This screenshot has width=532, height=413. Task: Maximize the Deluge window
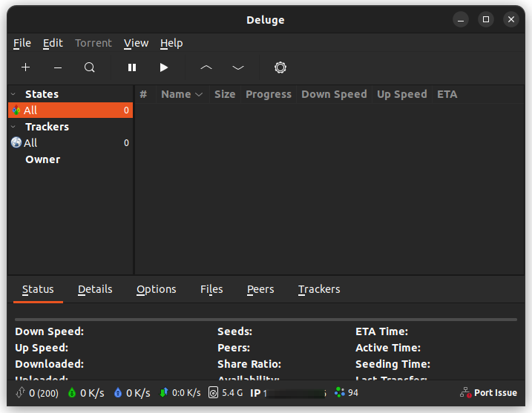point(486,19)
